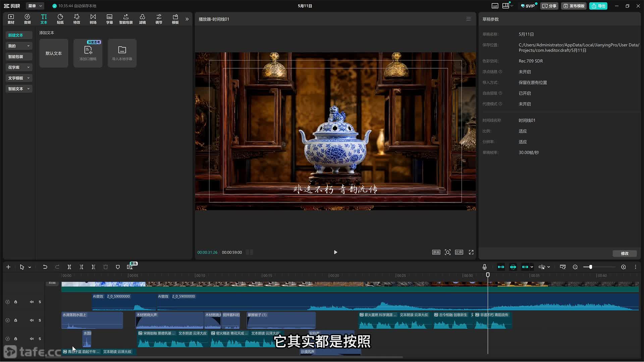Expand the 花字库 category
Image resolution: width=644 pixels, height=362 pixels.
pos(19,67)
